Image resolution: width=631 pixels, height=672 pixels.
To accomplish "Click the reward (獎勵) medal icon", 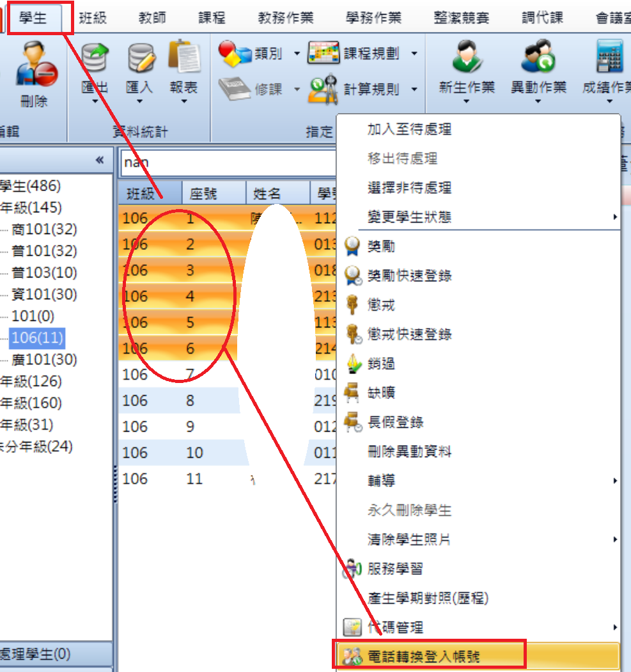I will pos(352,246).
